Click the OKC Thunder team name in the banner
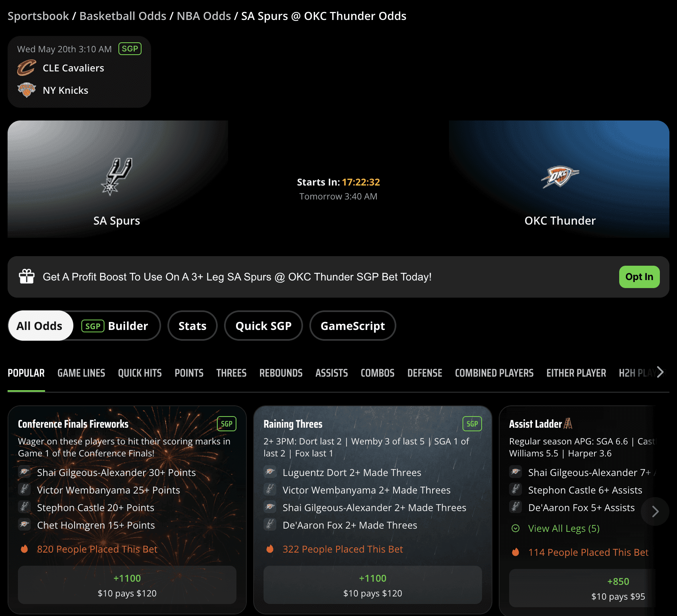 click(560, 221)
